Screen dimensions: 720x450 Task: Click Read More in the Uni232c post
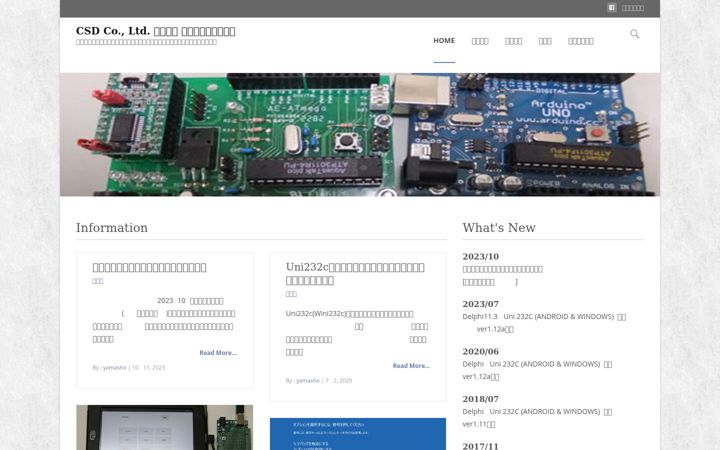(411, 366)
